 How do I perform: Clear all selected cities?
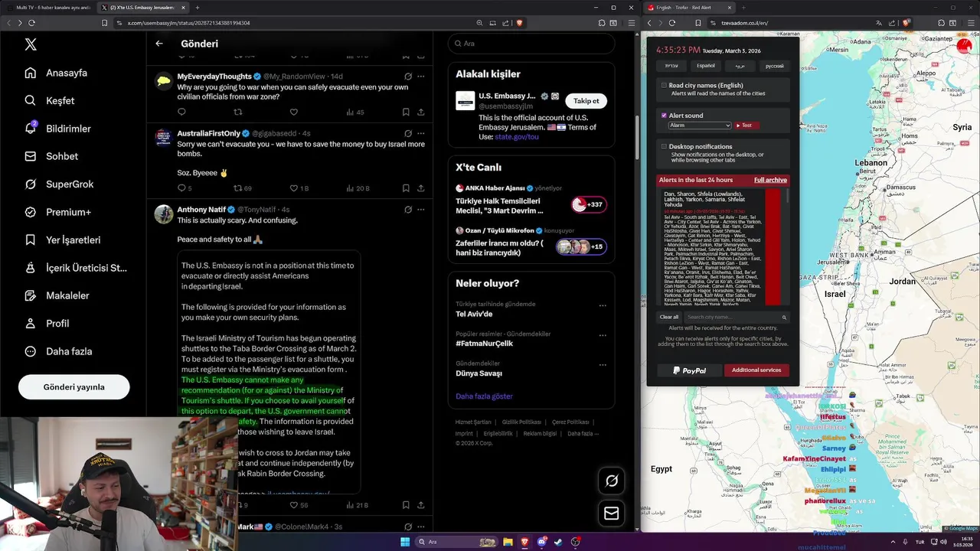click(x=669, y=317)
